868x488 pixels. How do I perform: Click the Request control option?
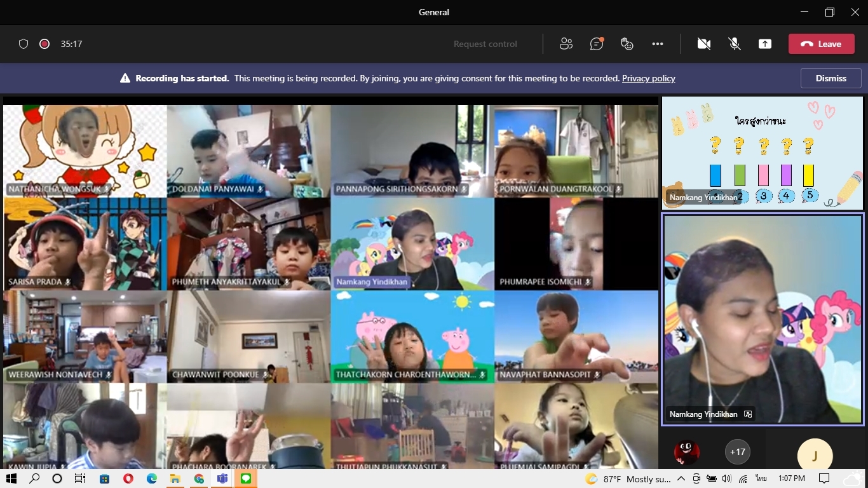pyautogui.click(x=485, y=44)
